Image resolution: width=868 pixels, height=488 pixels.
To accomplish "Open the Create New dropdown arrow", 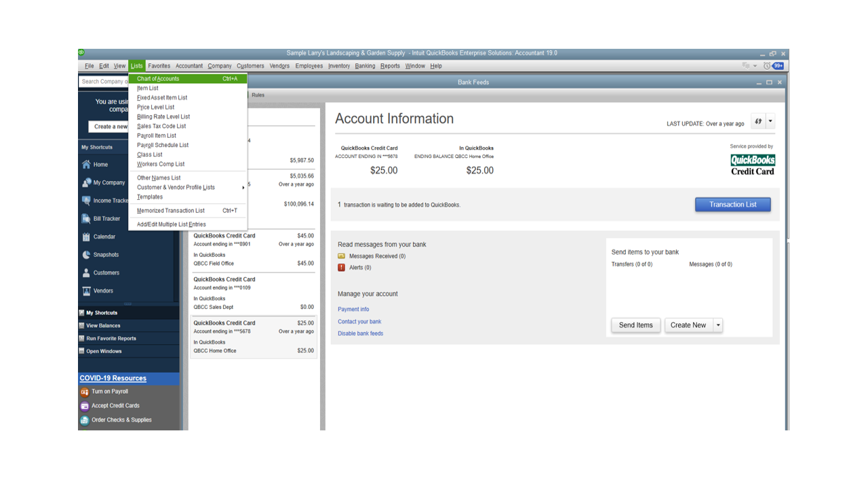I will [718, 325].
